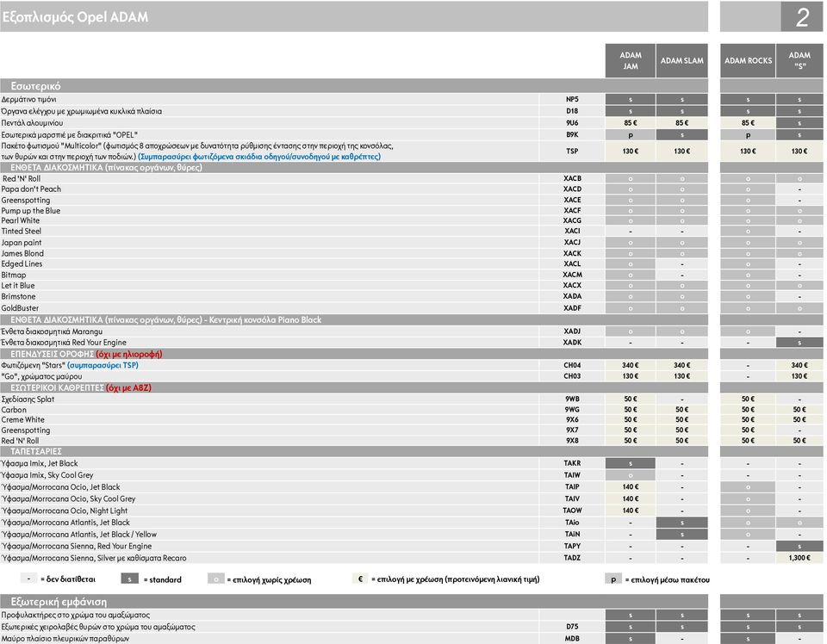
Task: Select the 'ADAM ROCKS' column header
Action: tap(748, 60)
